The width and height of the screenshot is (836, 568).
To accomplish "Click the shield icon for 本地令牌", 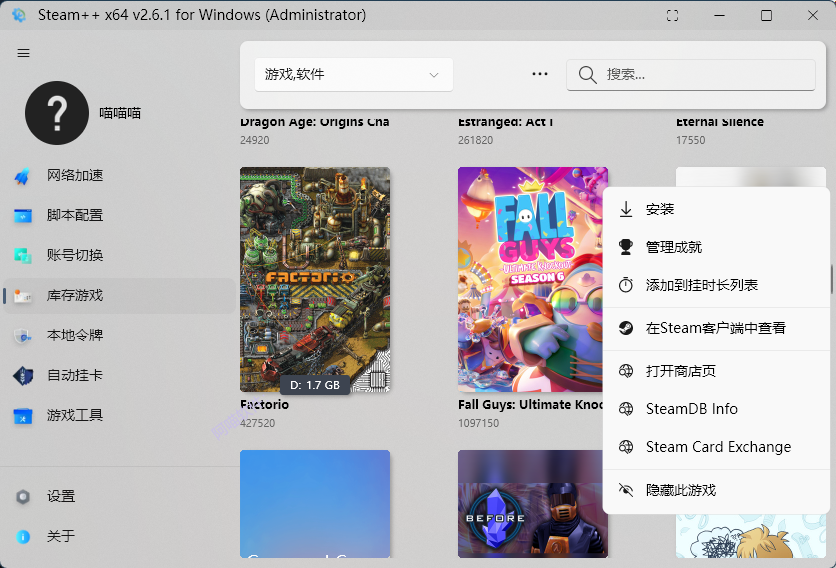I will click(x=22, y=335).
